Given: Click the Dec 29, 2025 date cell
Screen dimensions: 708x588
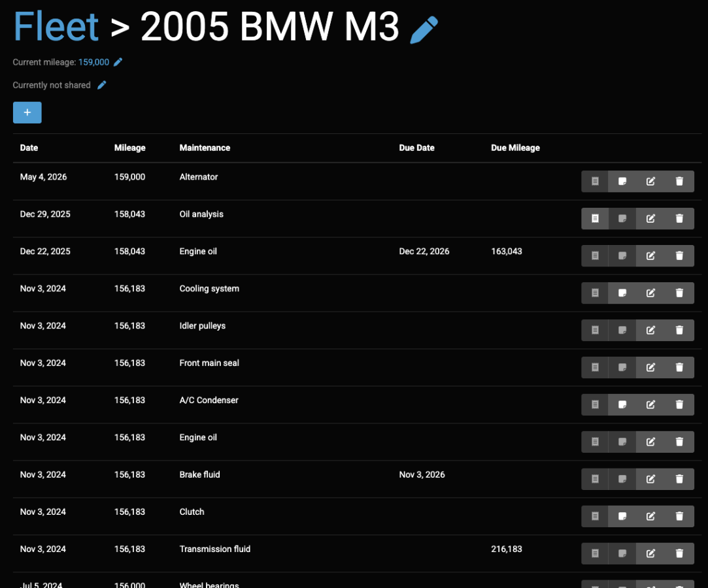Looking at the screenshot, I should [x=45, y=214].
